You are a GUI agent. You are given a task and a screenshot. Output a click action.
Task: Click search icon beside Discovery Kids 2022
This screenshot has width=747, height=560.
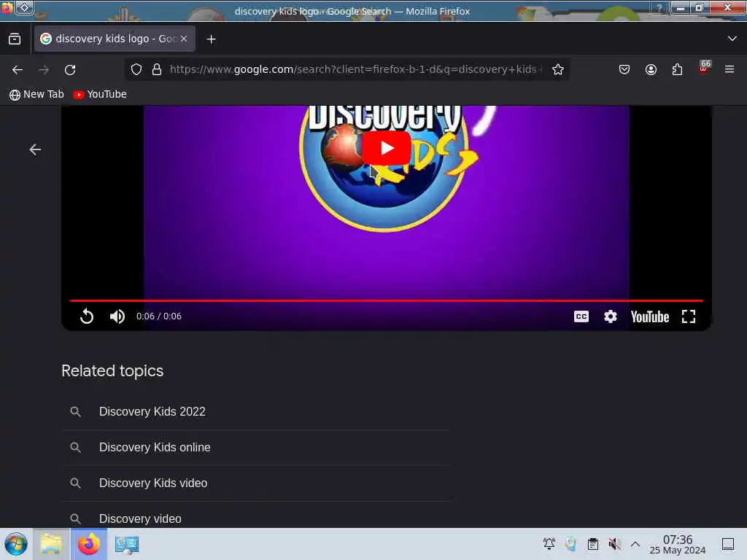click(75, 411)
